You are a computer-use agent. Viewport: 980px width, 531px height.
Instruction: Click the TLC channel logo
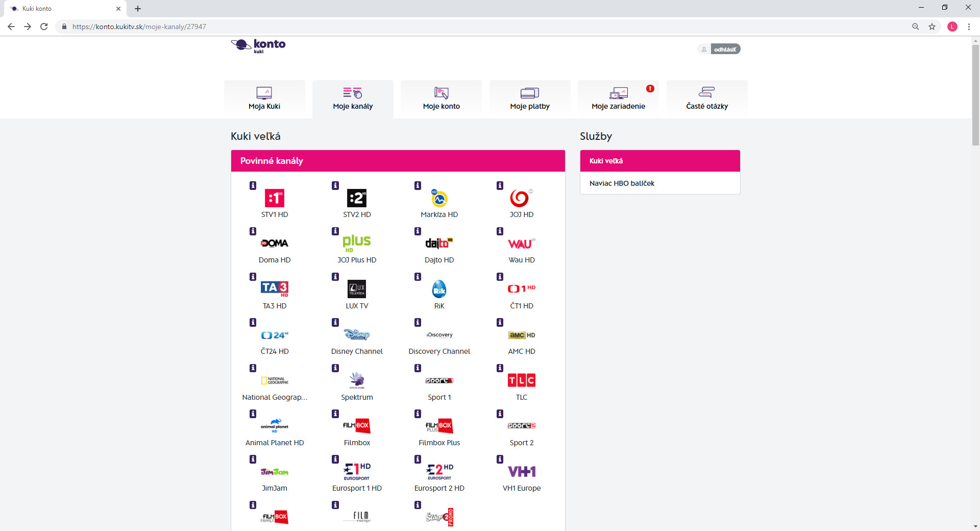tap(522, 380)
